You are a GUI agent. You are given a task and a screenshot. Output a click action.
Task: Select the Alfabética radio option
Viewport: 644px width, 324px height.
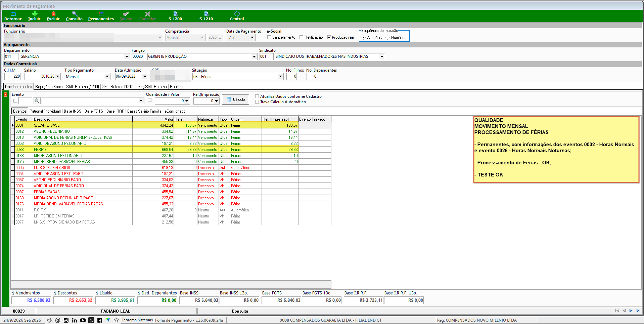364,38
